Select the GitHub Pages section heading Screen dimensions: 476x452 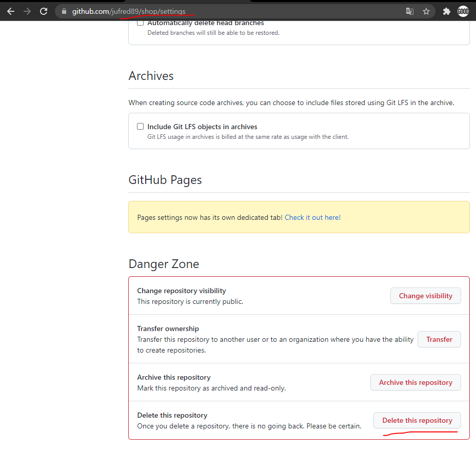pos(165,180)
